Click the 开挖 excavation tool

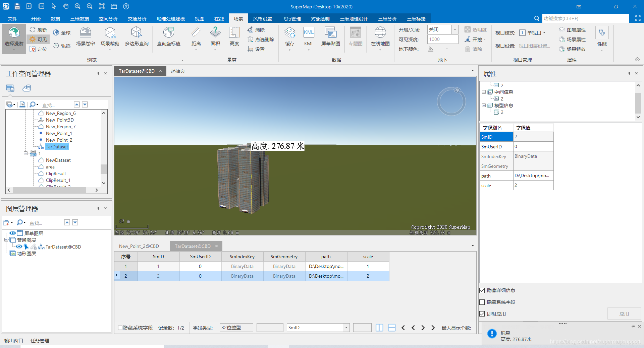pos(475,40)
